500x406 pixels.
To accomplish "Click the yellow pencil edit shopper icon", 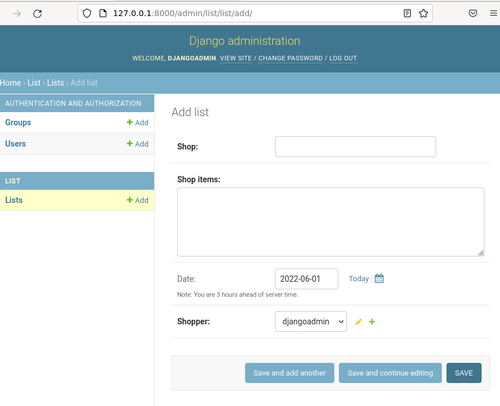I will tap(358, 322).
